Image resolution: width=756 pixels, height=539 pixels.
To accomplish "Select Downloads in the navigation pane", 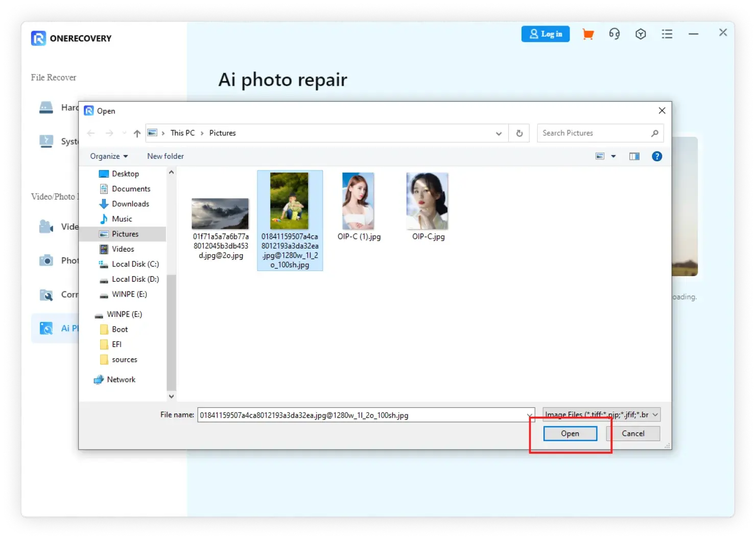I will tap(130, 204).
